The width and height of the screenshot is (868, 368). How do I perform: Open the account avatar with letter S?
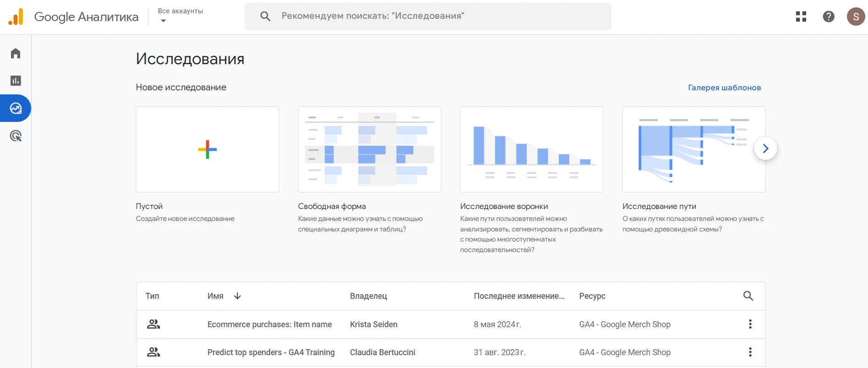click(x=856, y=16)
